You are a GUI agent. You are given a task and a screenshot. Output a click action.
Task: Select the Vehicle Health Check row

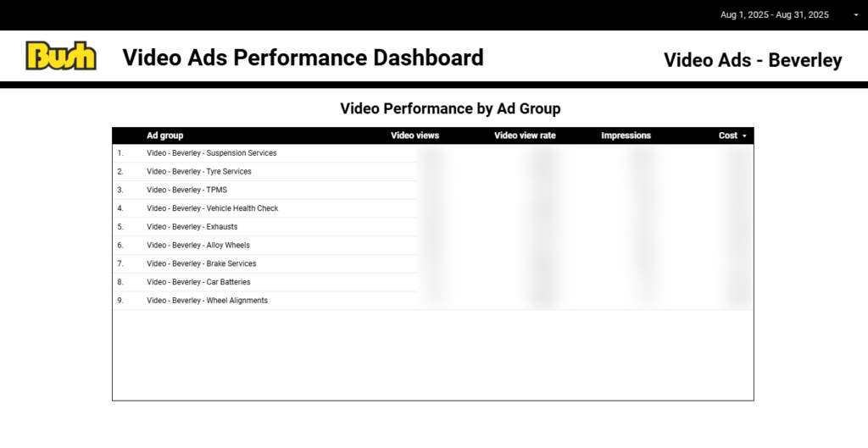212,208
